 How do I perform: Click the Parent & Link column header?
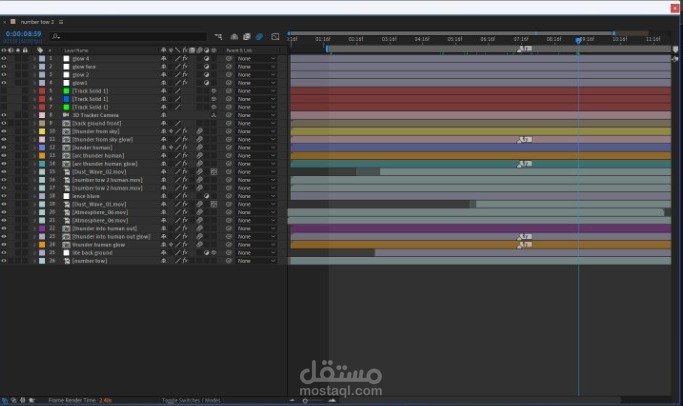coord(239,51)
